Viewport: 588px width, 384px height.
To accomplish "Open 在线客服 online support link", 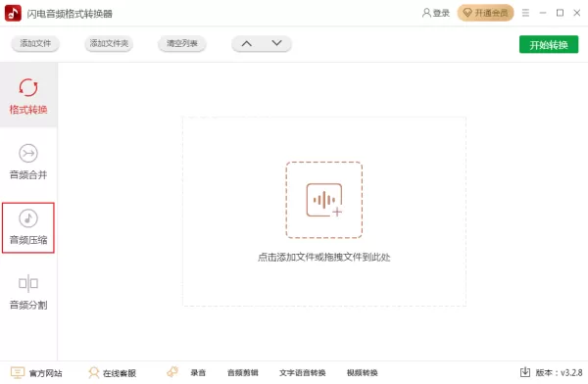I will [112, 373].
